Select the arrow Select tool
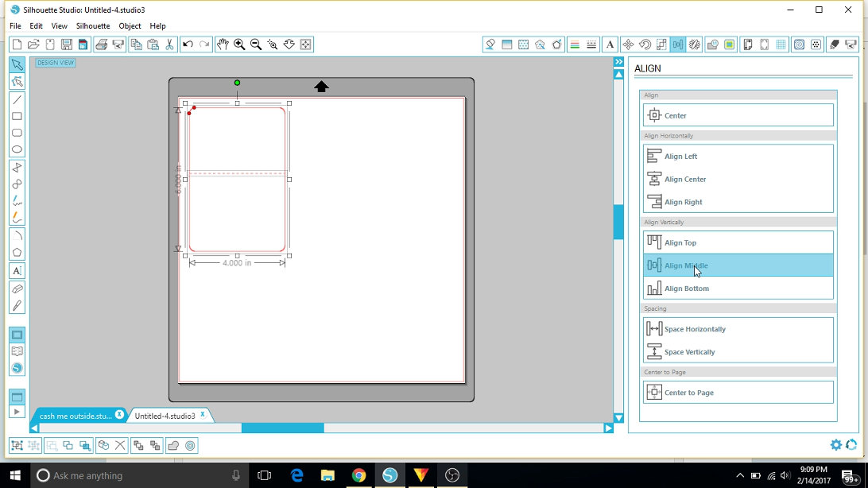 17,65
